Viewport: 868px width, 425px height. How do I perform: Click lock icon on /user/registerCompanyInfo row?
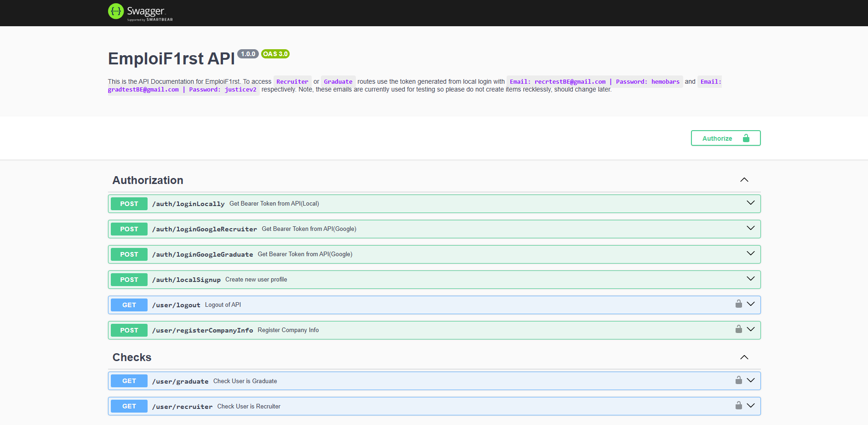pyautogui.click(x=738, y=329)
